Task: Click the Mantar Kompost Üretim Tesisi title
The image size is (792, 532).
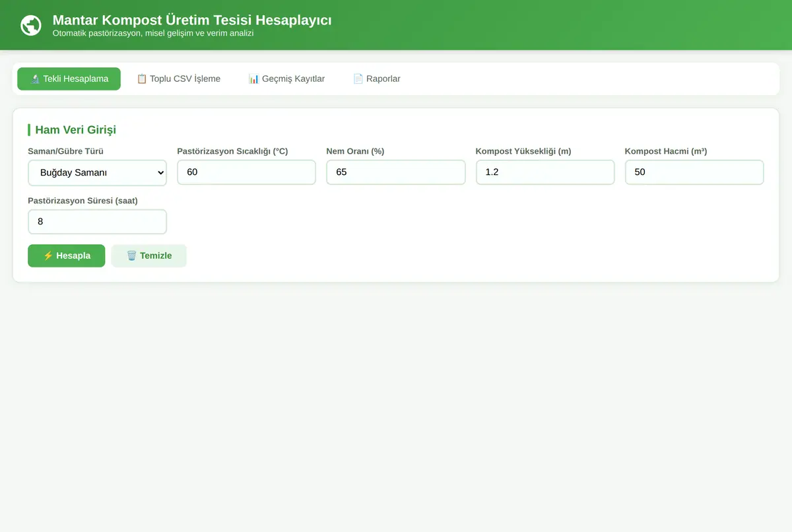Action: [x=192, y=20]
